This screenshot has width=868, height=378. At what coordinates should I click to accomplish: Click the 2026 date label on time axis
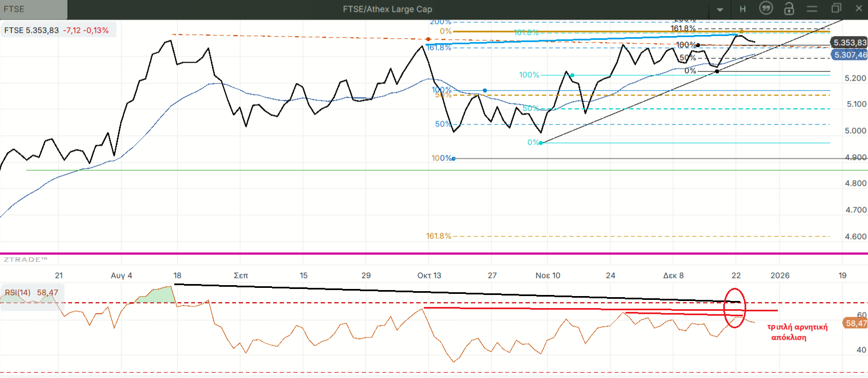coord(780,275)
